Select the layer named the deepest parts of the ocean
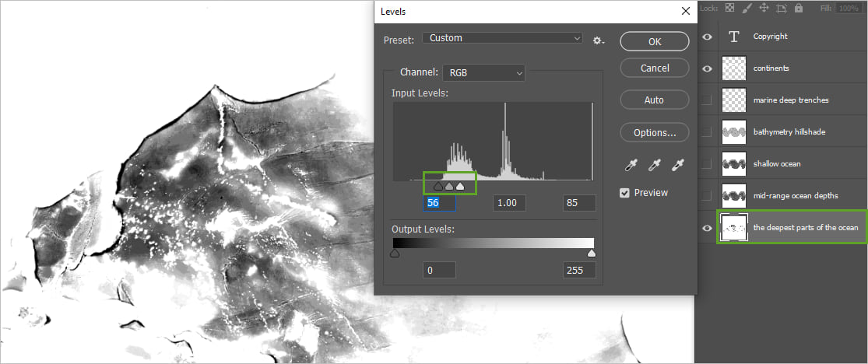 [806, 227]
